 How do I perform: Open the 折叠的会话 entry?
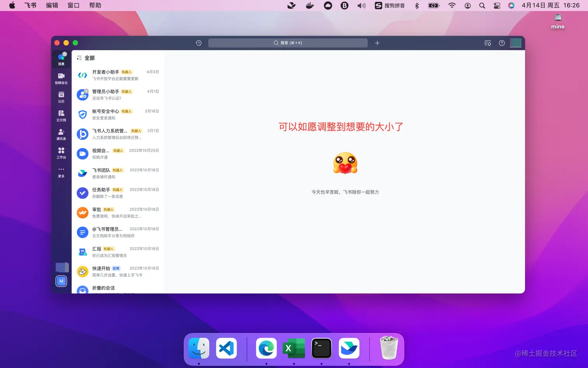pos(118,289)
